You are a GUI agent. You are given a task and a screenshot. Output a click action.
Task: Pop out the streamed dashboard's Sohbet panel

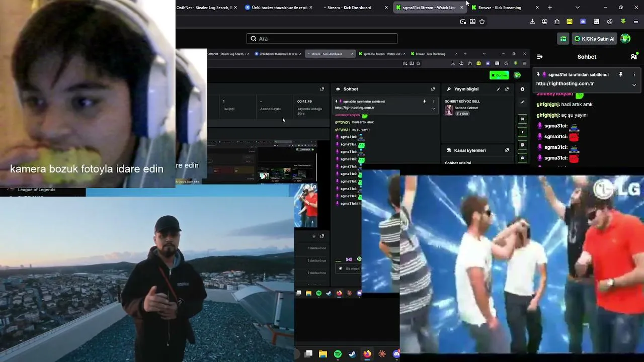click(x=433, y=89)
